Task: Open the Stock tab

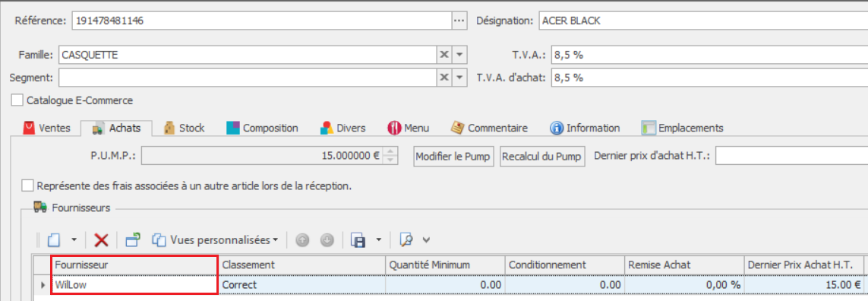Action: 185,128
